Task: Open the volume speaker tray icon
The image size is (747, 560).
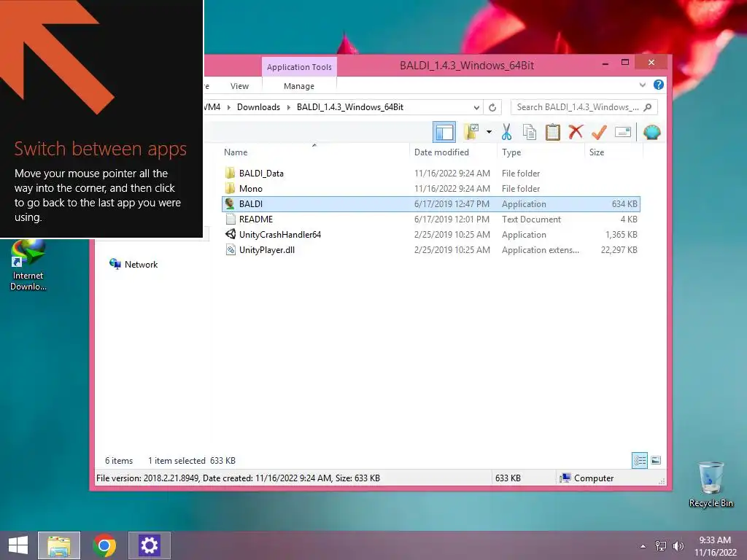Action: tap(678, 546)
